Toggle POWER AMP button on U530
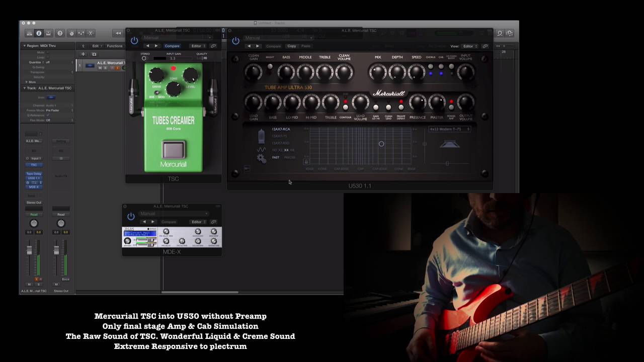 click(451, 107)
